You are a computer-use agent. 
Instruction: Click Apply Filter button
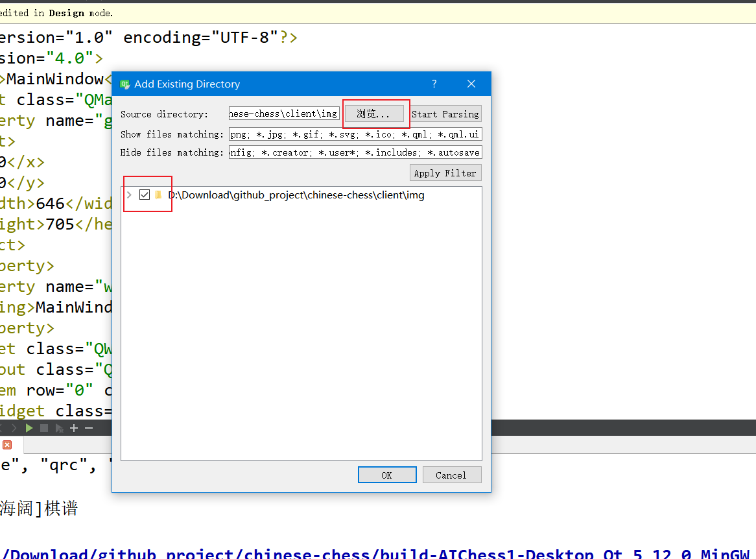coord(445,173)
